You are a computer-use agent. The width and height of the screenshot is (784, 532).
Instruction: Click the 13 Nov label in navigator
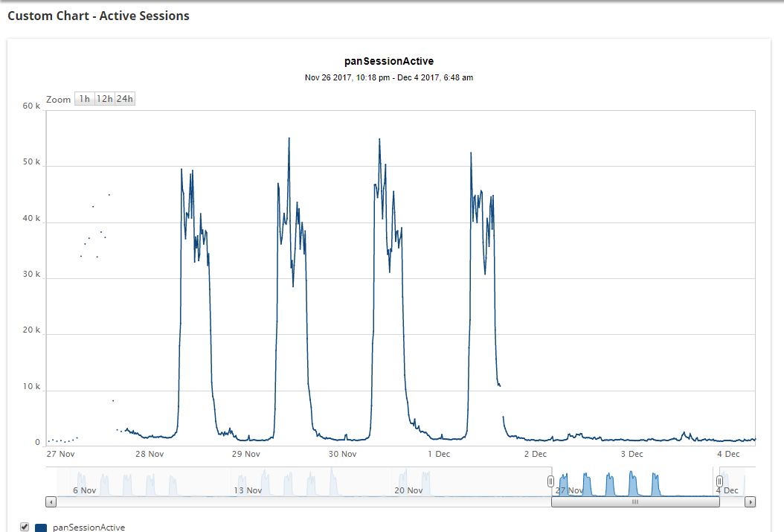pos(248,490)
